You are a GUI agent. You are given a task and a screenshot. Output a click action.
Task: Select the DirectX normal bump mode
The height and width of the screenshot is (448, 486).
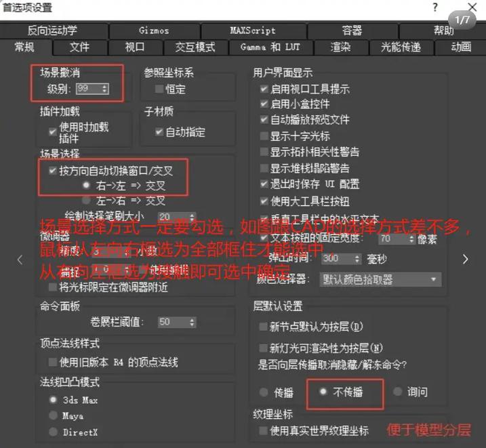[53, 432]
